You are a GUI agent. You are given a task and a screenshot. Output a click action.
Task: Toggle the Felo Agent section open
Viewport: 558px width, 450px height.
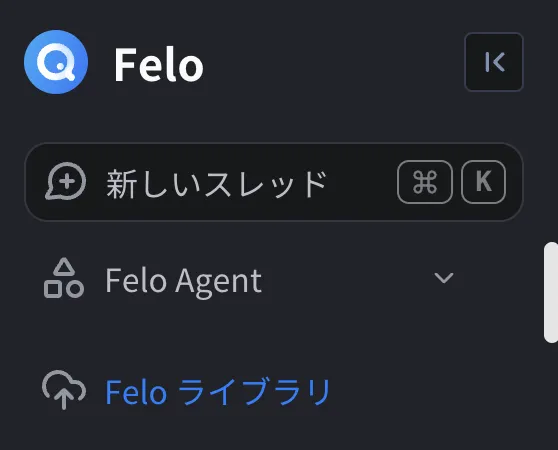(444, 278)
